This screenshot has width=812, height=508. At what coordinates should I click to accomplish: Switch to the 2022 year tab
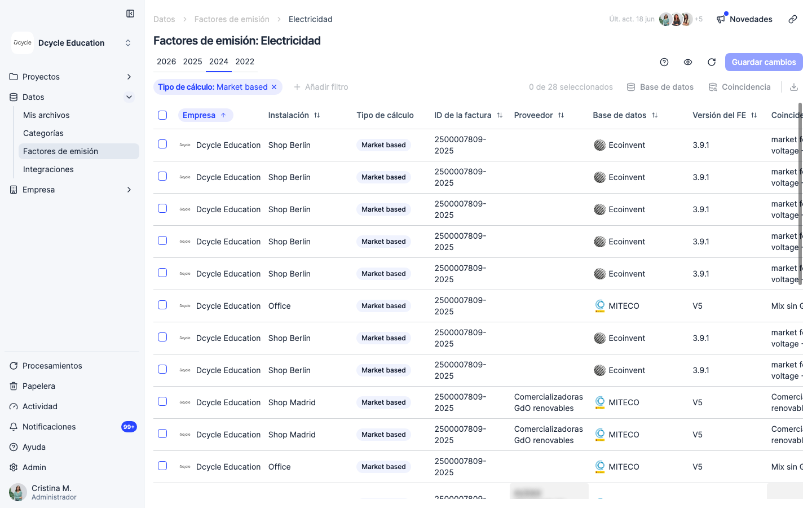click(x=245, y=62)
